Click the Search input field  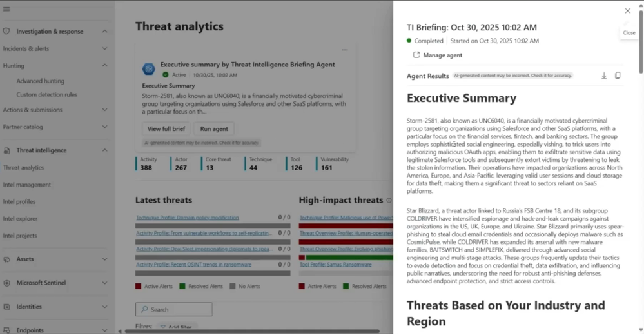tap(174, 310)
